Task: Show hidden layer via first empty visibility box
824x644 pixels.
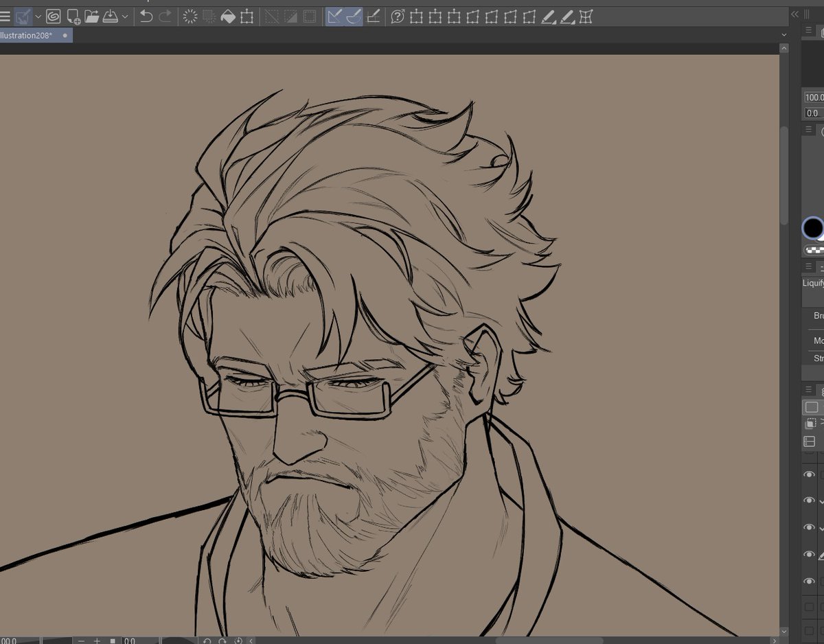Action: pos(810,608)
